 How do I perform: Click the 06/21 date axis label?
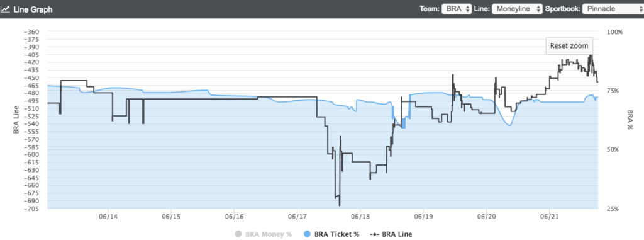click(549, 215)
